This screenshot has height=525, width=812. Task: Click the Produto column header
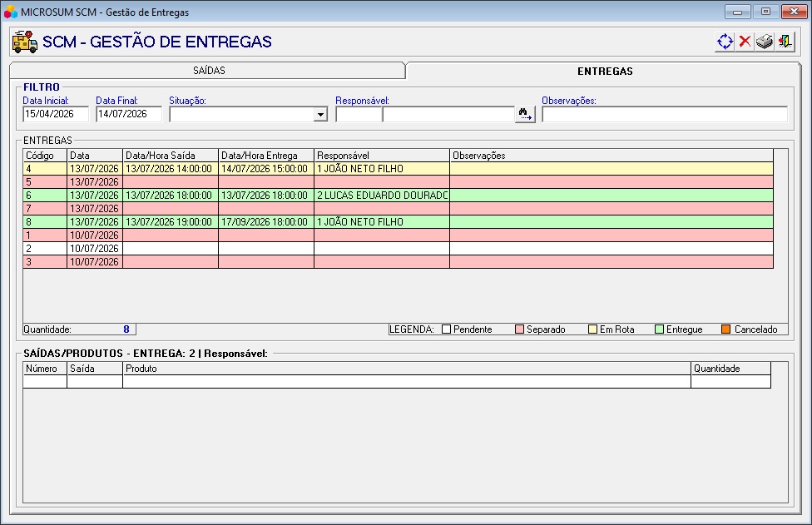point(407,369)
